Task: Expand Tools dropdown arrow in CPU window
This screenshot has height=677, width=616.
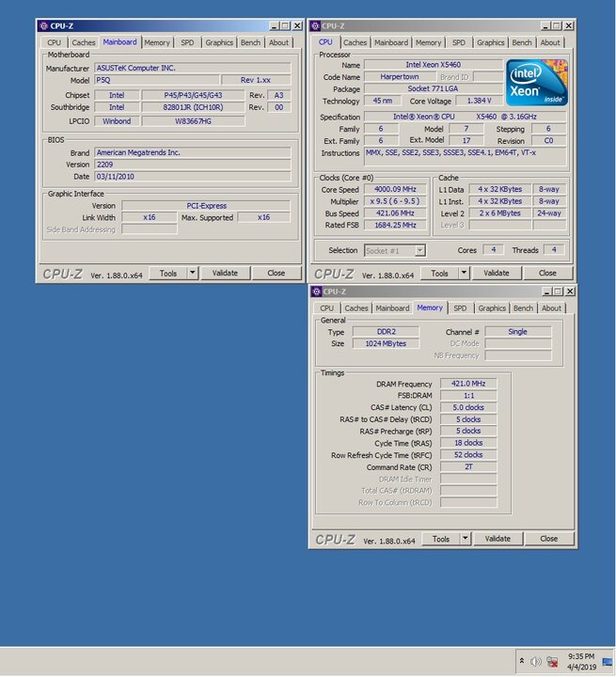Action: [x=464, y=274]
